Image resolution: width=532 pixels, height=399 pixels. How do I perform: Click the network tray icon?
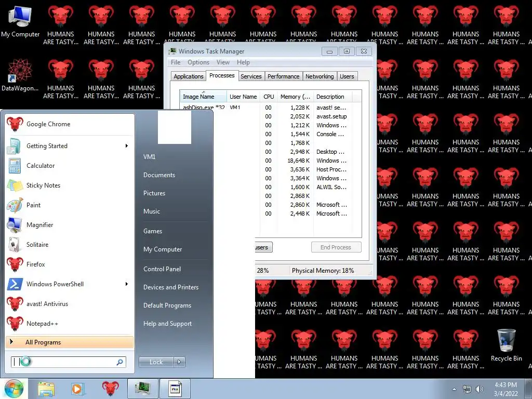[467, 389]
